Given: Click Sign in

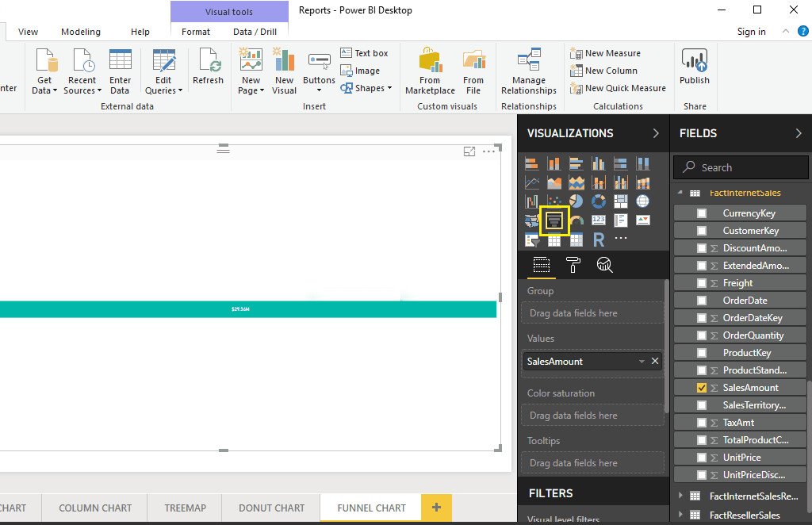Looking at the screenshot, I should (752, 32).
